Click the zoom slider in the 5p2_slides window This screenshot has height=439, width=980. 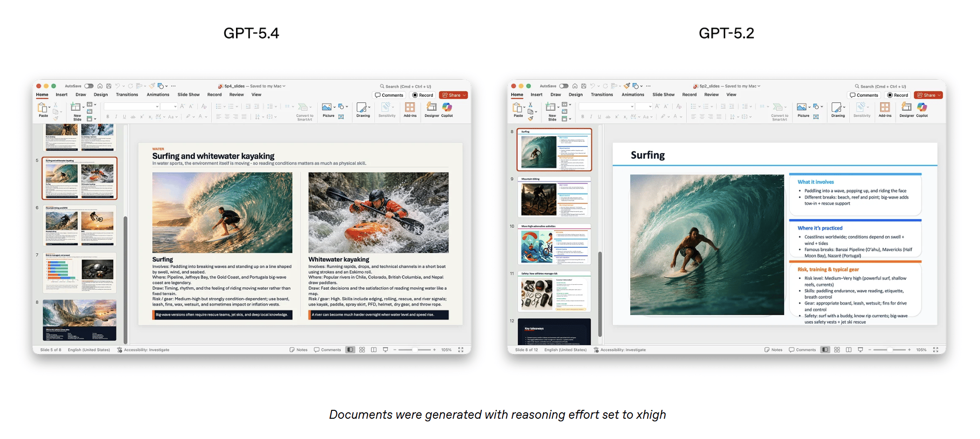[889, 350]
